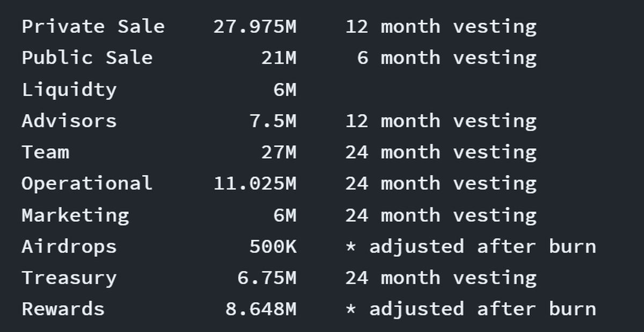Click the 21M Public Sale amount
644x332 pixels.
point(278,57)
